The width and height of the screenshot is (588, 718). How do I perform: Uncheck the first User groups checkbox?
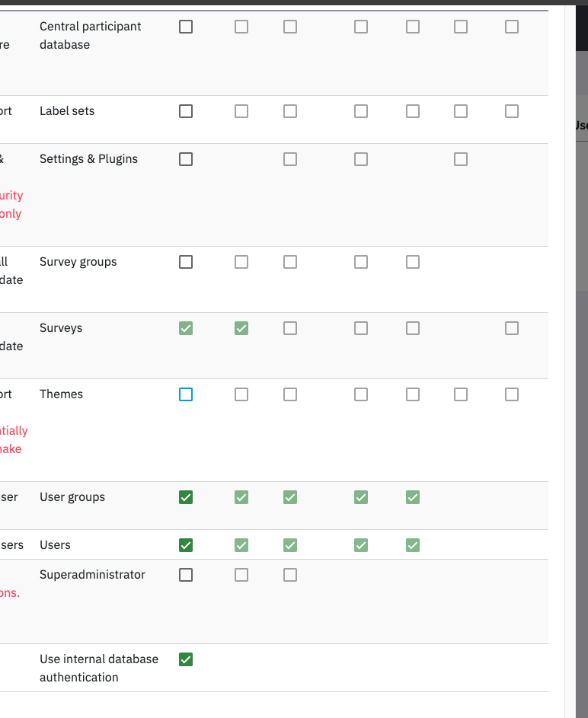coord(186,497)
